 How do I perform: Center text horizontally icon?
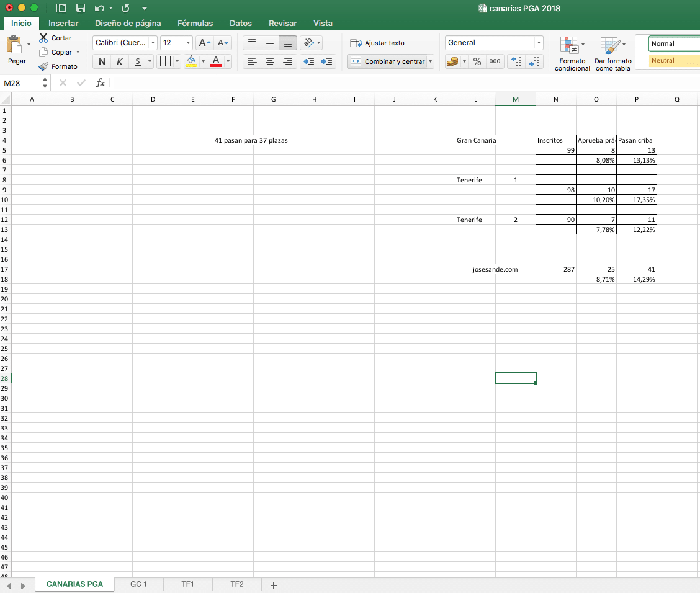(x=270, y=61)
